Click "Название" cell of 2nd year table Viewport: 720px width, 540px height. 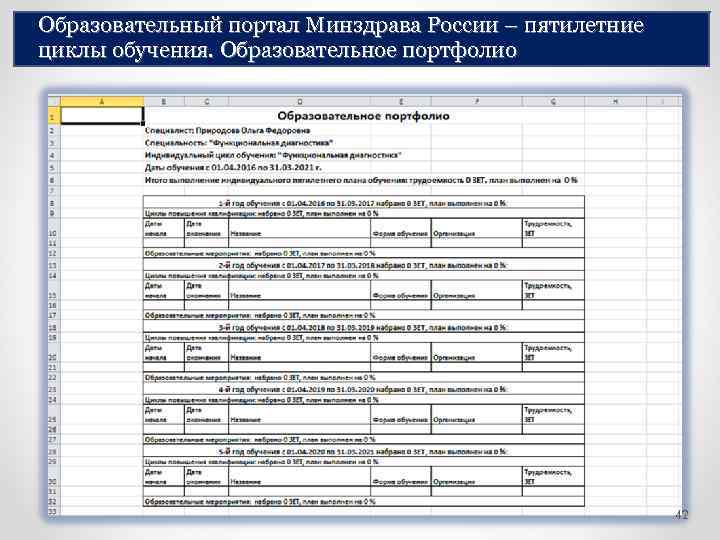299,291
